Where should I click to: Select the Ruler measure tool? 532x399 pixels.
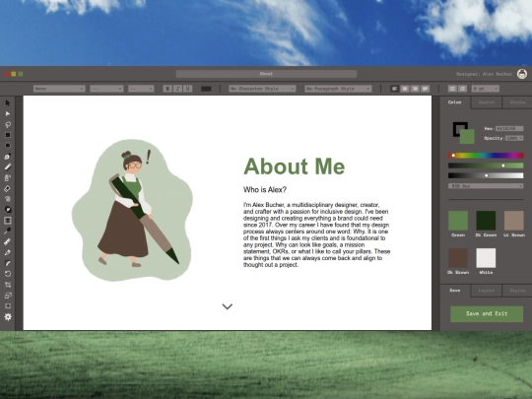point(8,242)
